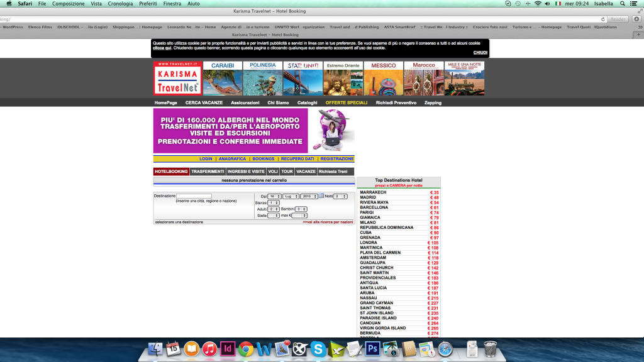Open the Trash in the dock
Image resolution: width=644 pixels, height=362 pixels.
tap(491, 348)
